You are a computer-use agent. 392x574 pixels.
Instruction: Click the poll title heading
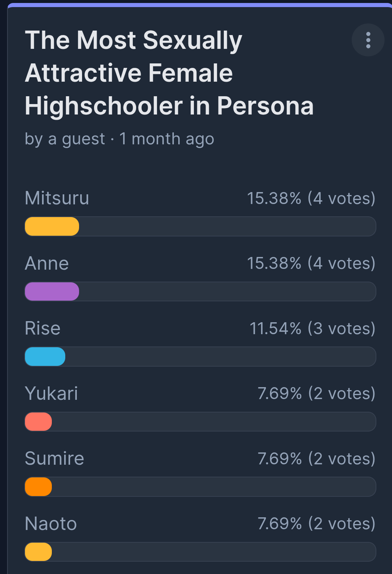169,73
